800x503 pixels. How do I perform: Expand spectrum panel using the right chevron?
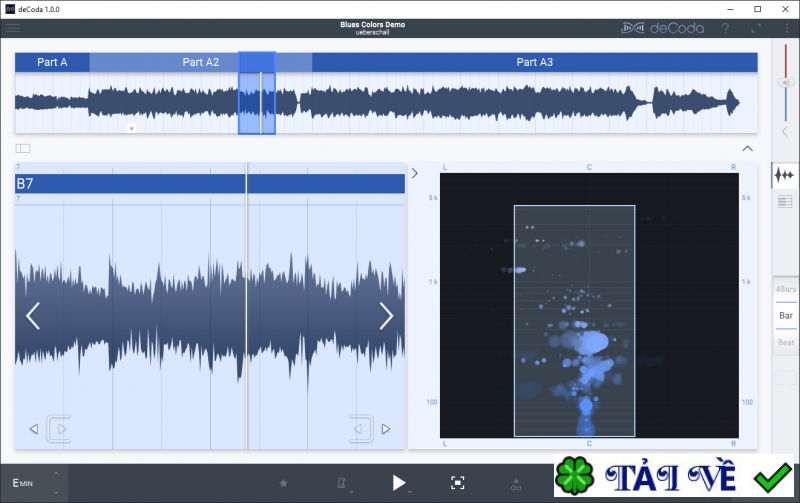[415, 173]
